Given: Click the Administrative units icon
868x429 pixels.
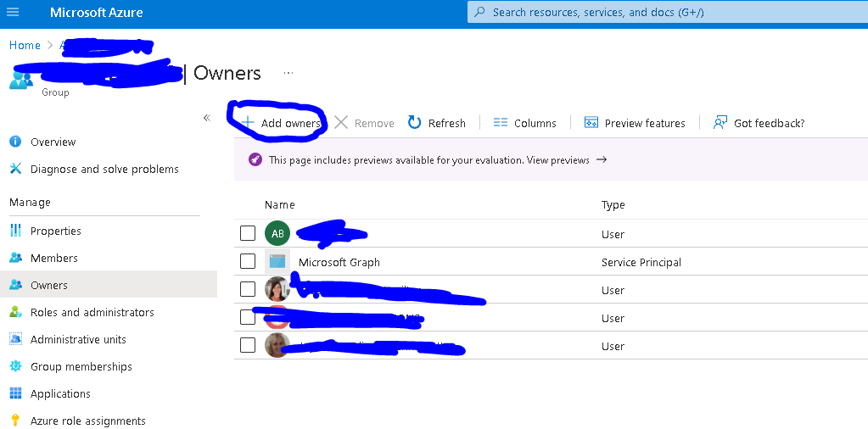Looking at the screenshot, I should [15, 339].
